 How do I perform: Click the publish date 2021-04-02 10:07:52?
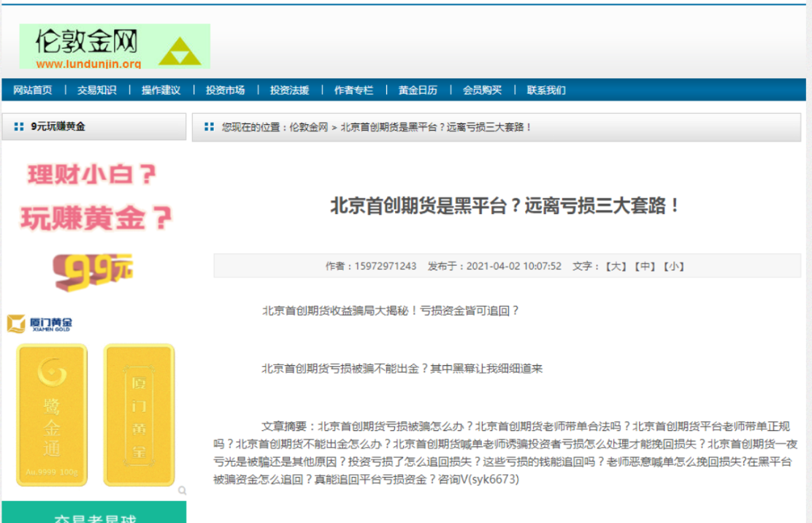click(514, 266)
